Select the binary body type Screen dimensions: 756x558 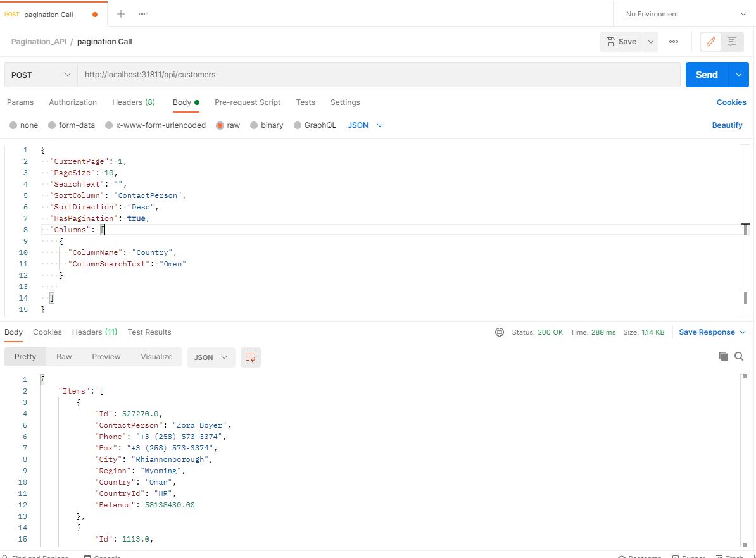coord(267,125)
